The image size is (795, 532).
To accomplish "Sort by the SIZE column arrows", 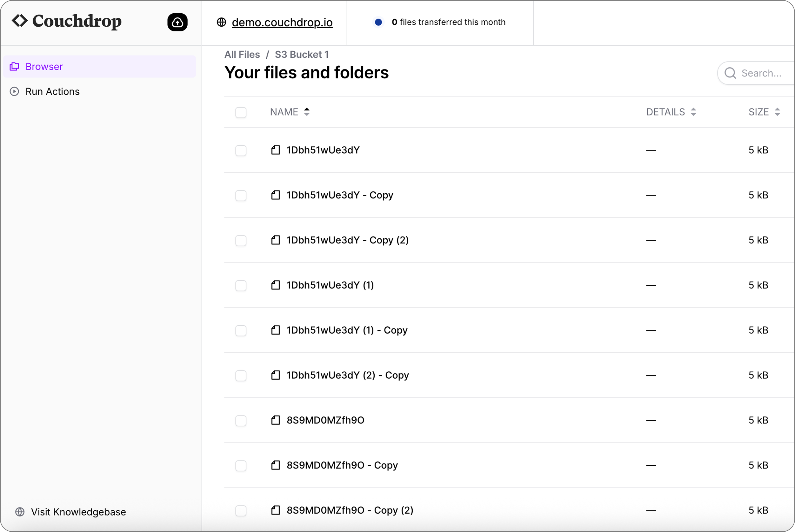I will click(x=777, y=112).
